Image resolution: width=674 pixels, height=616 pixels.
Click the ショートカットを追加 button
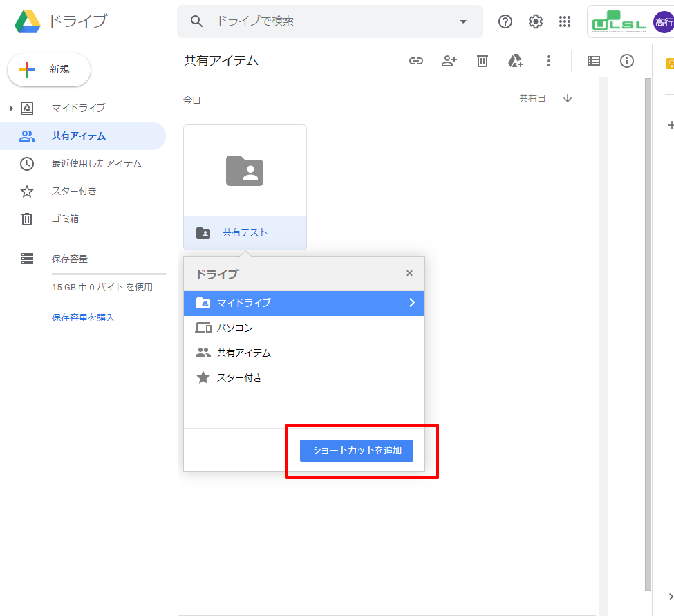click(x=356, y=451)
